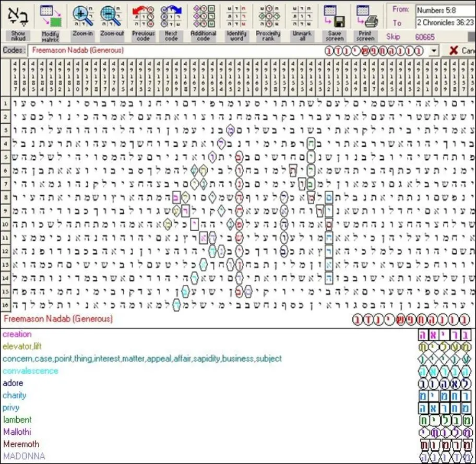476x464 pixels.
Task: Click the Hebrew letters beside 'creation'
Action: coord(445,335)
